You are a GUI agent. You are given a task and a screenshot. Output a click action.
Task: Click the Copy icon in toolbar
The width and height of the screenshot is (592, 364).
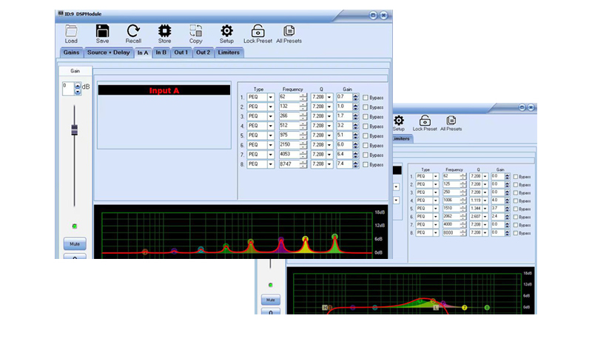tap(196, 31)
